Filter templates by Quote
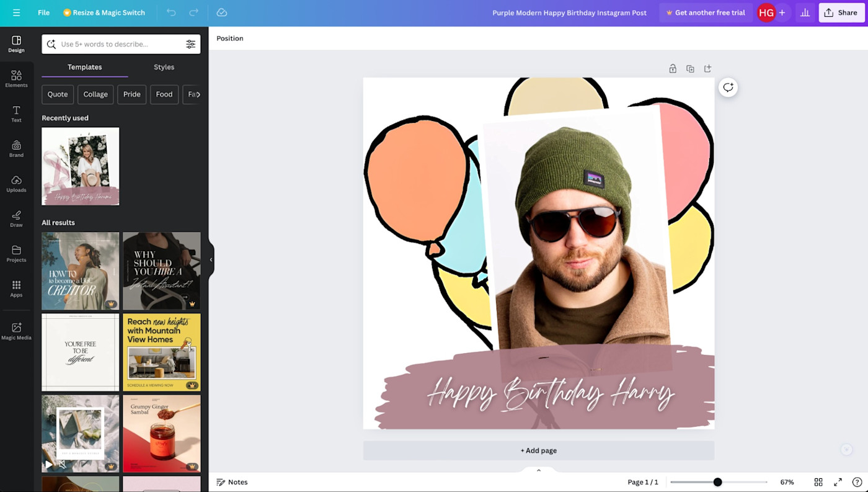This screenshot has height=492, width=868. 58,94
